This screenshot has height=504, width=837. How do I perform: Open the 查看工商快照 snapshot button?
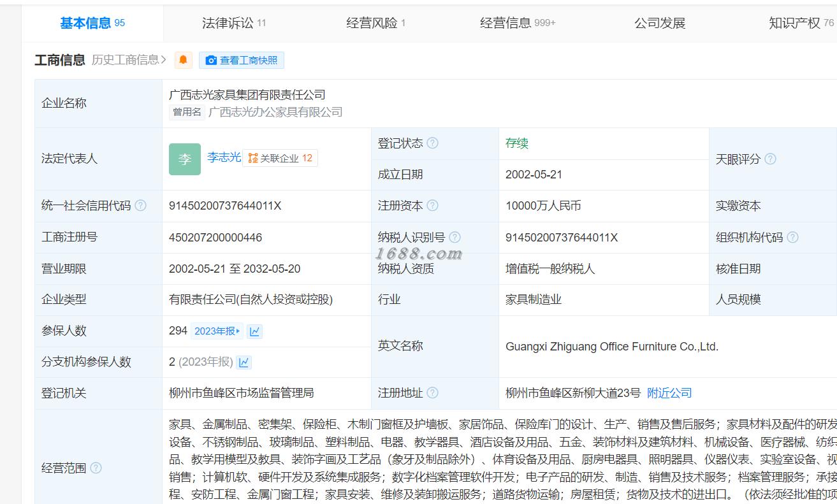pyautogui.click(x=242, y=60)
